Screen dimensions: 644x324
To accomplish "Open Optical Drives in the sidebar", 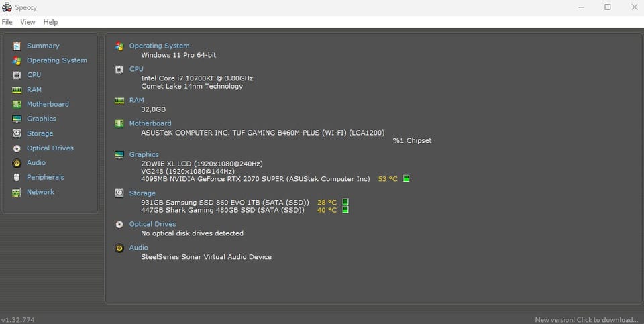I will (x=50, y=148).
